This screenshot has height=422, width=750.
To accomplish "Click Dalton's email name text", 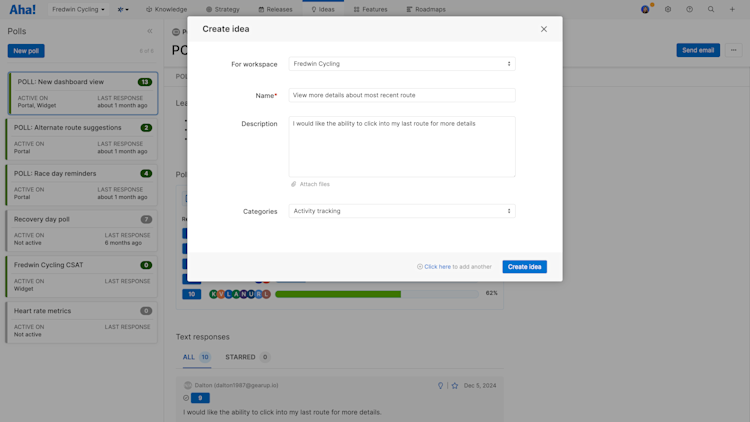I will [236, 385].
